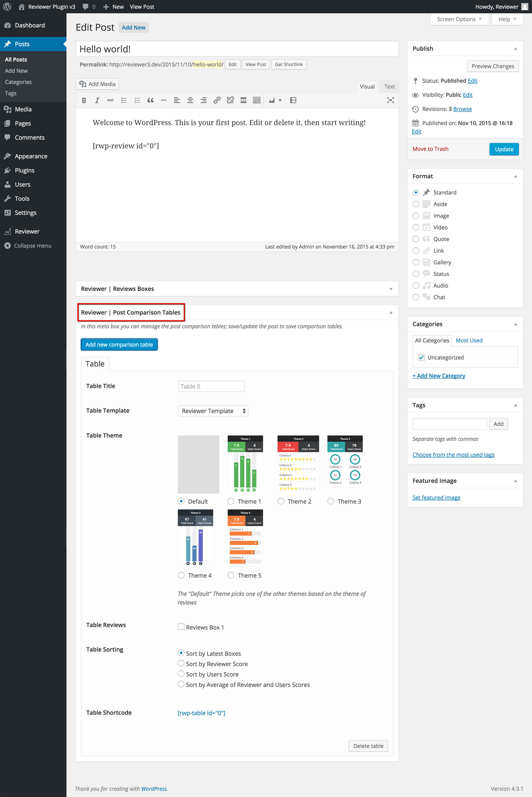The width and height of the screenshot is (532, 797).
Task: Toggle bold formatting in editor toolbar
Action: (84, 100)
